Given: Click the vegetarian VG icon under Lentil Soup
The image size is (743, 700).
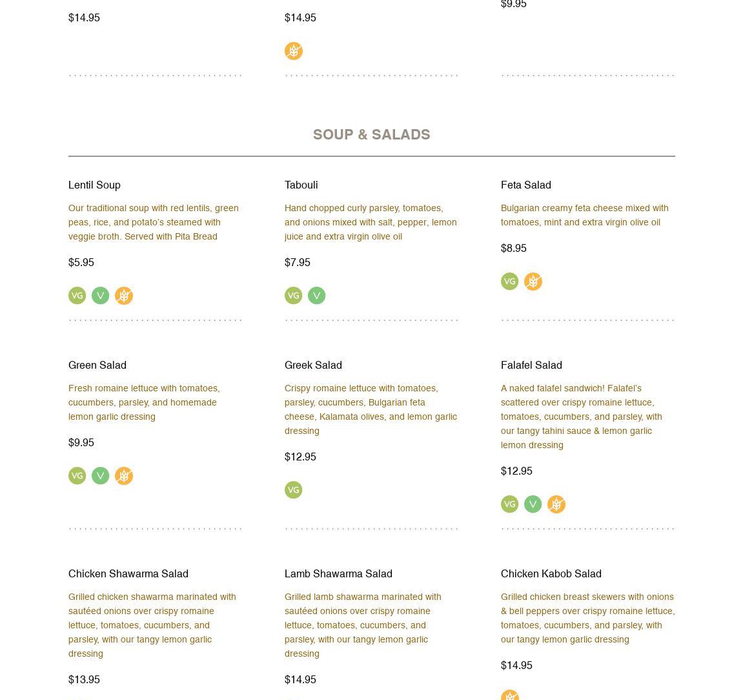Looking at the screenshot, I should point(77,296).
